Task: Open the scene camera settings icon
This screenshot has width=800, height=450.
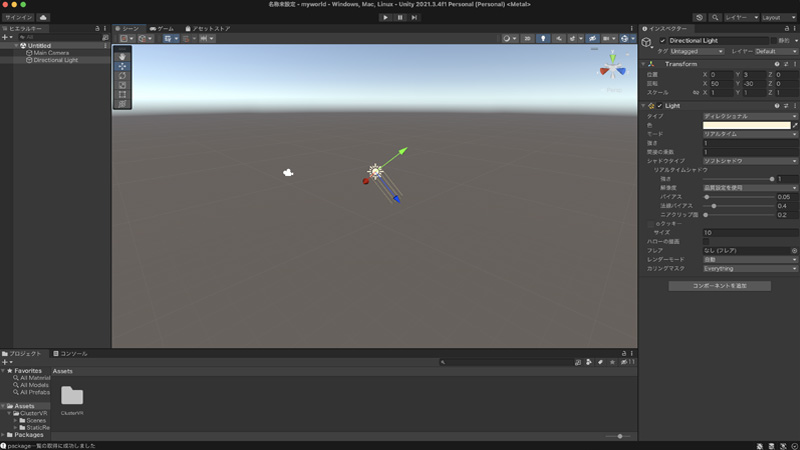Action: click(x=608, y=38)
